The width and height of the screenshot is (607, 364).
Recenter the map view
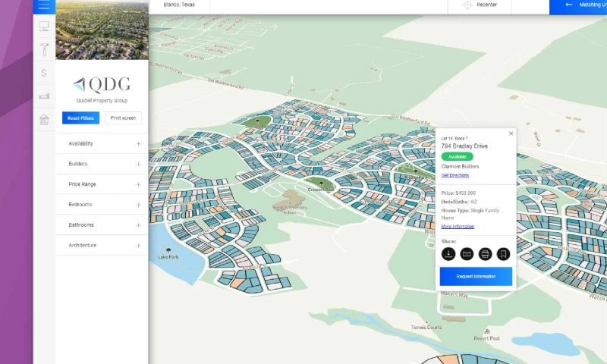coord(480,5)
